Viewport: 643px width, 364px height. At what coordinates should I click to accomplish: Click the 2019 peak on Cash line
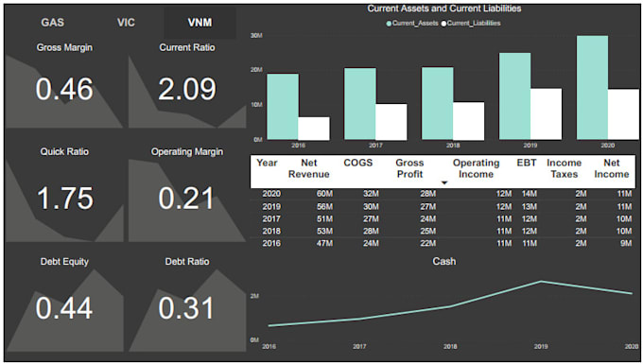coord(541,281)
